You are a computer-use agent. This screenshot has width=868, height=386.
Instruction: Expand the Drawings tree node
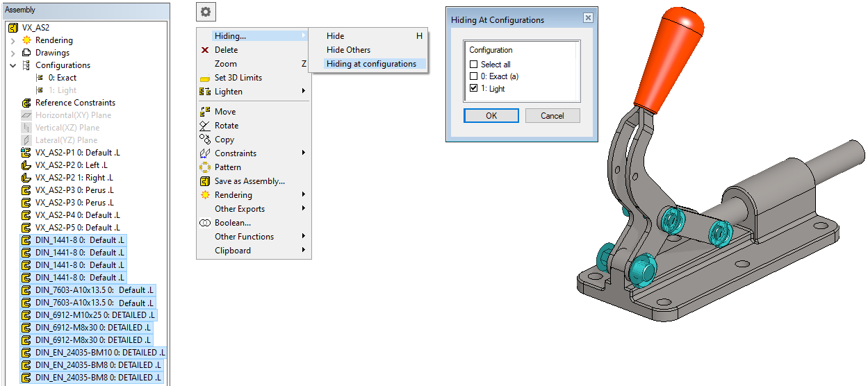(x=13, y=53)
